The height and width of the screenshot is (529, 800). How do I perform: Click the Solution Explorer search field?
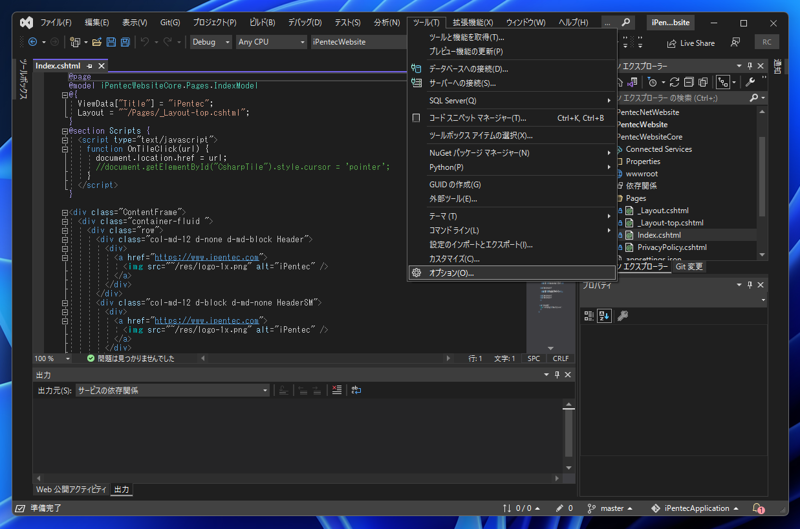click(x=684, y=97)
